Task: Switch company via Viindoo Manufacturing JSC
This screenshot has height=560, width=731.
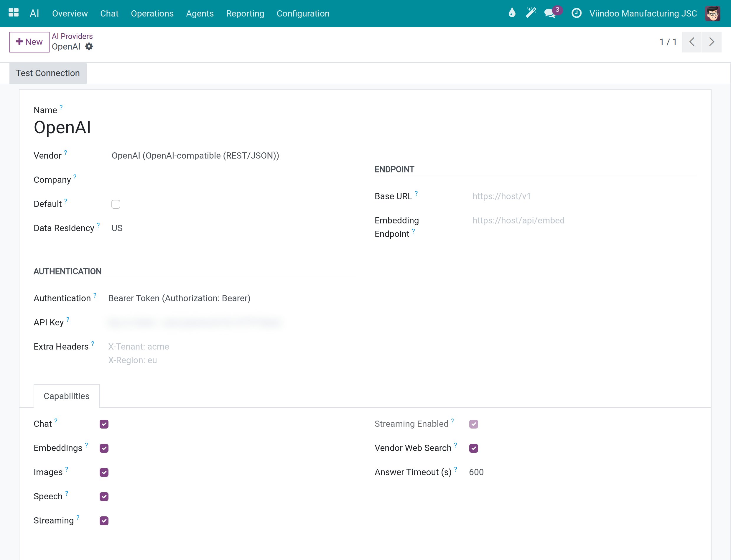Action: click(643, 13)
